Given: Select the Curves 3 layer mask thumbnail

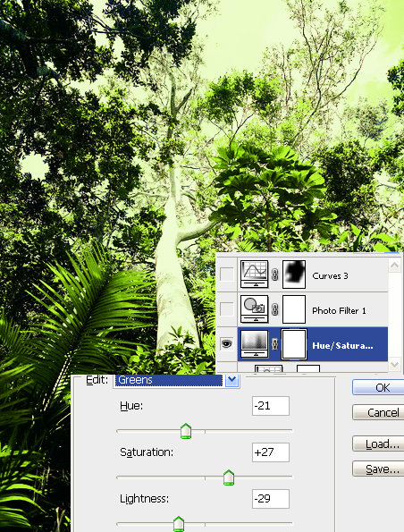Looking at the screenshot, I should pos(294,274).
